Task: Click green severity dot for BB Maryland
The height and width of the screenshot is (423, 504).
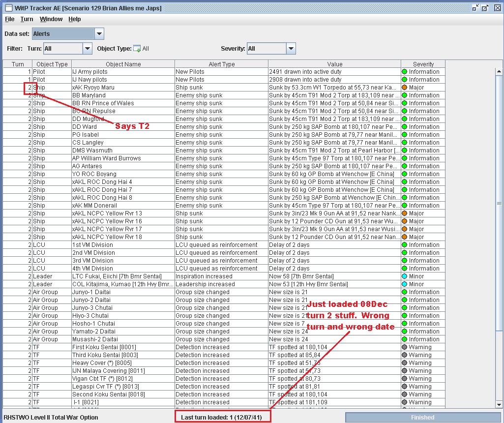Action: [x=404, y=95]
